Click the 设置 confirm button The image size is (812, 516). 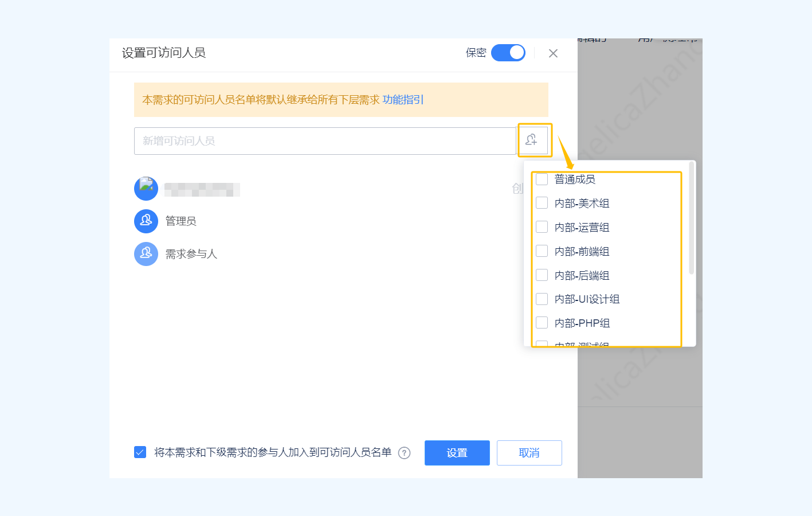457,453
